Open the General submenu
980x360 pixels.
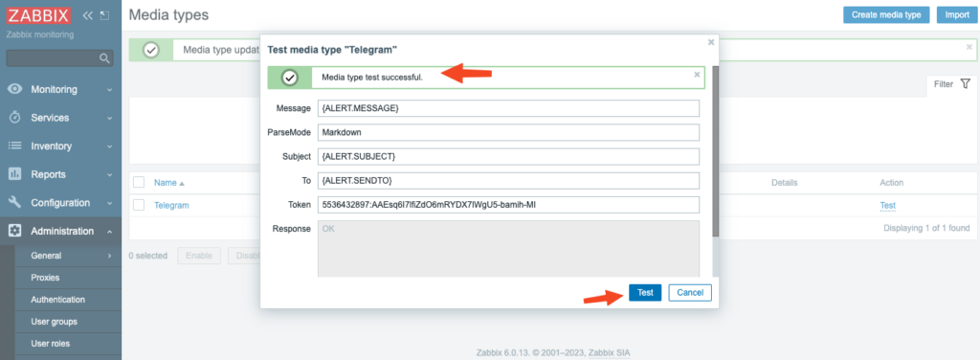(x=68, y=255)
